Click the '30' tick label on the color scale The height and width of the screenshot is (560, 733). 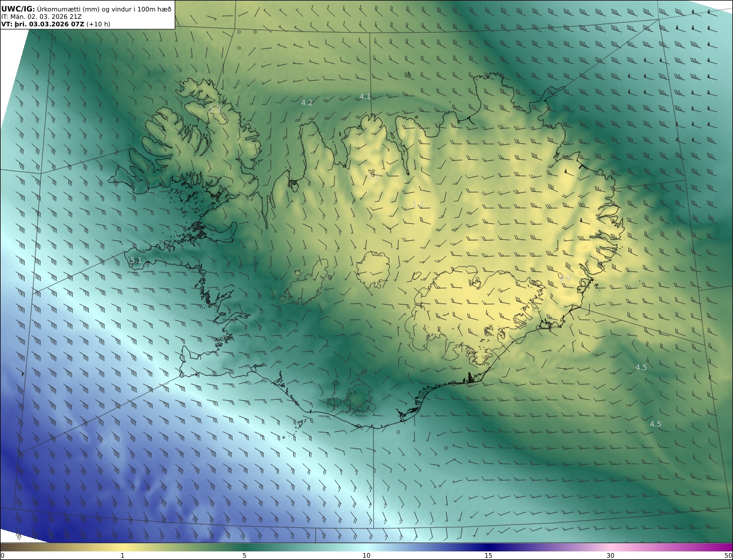point(610,555)
